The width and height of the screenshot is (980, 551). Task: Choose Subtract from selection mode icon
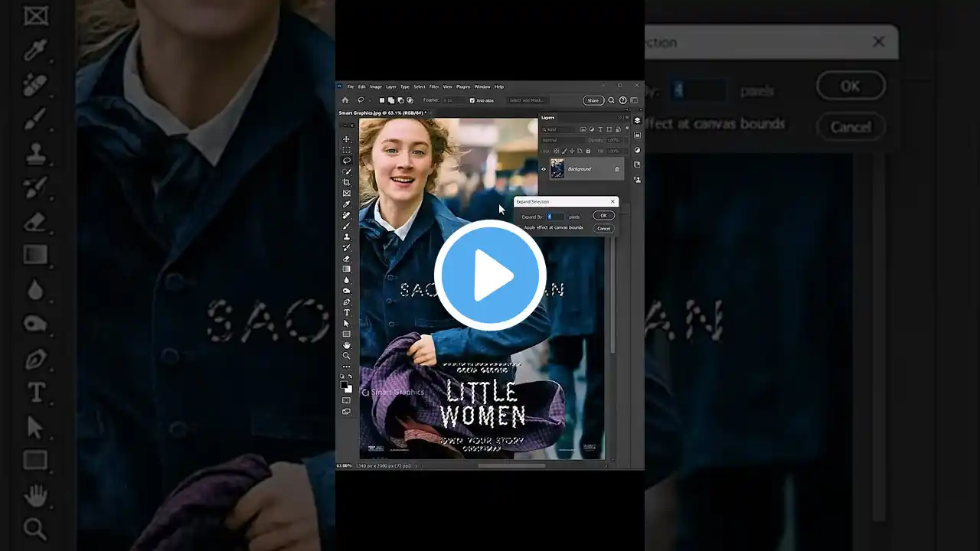(400, 100)
